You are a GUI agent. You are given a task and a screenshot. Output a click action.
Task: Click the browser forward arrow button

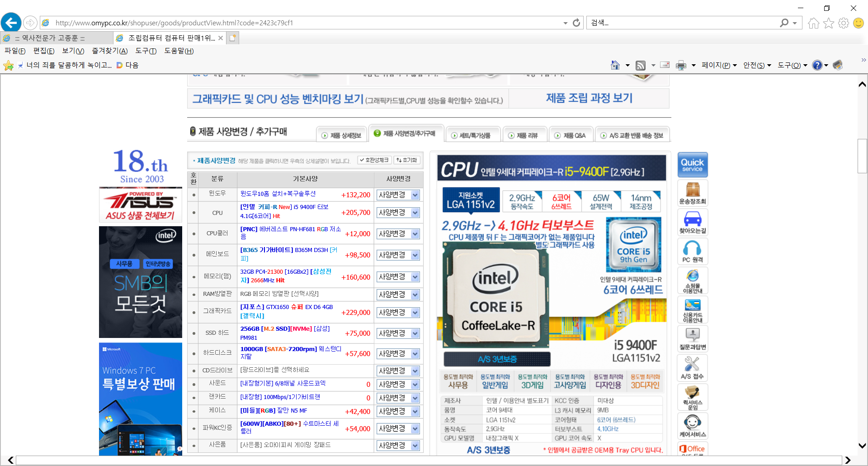(30, 23)
